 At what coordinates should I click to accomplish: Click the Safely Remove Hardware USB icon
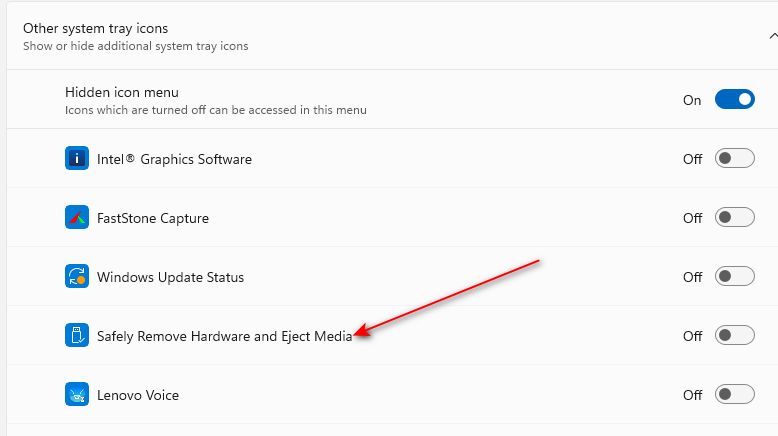pos(77,335)
